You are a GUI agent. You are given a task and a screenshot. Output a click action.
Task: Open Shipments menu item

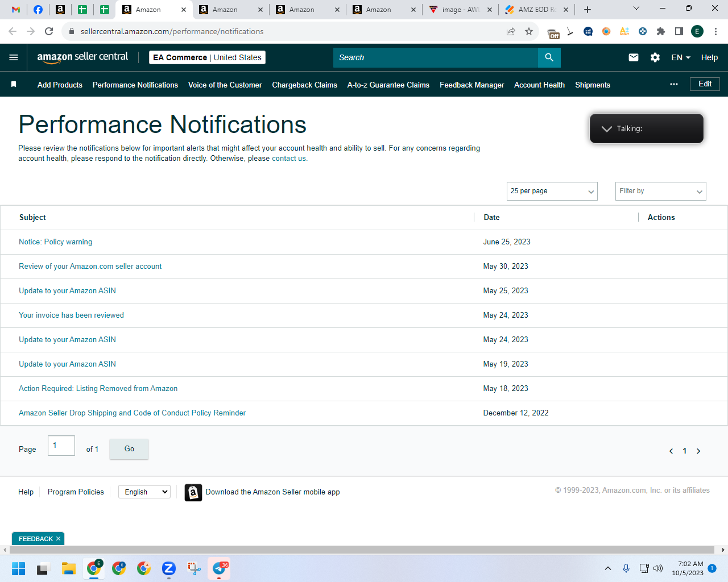[x=593, y=85]
